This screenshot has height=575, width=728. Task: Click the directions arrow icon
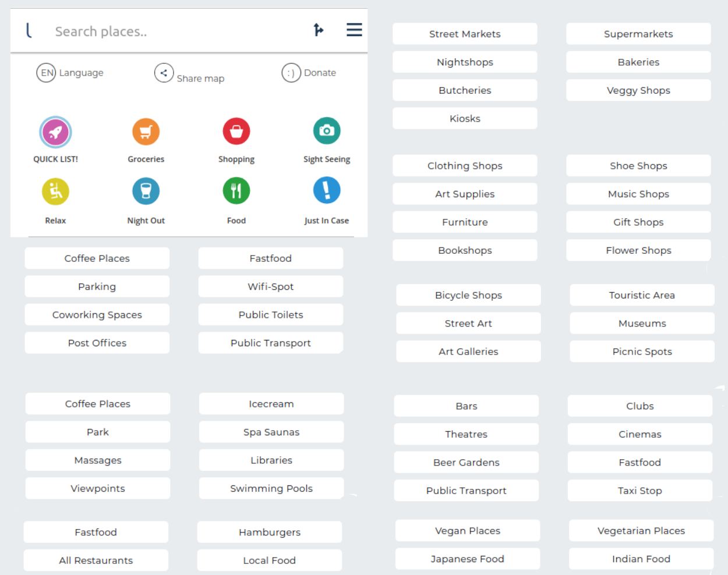[318, 30]
